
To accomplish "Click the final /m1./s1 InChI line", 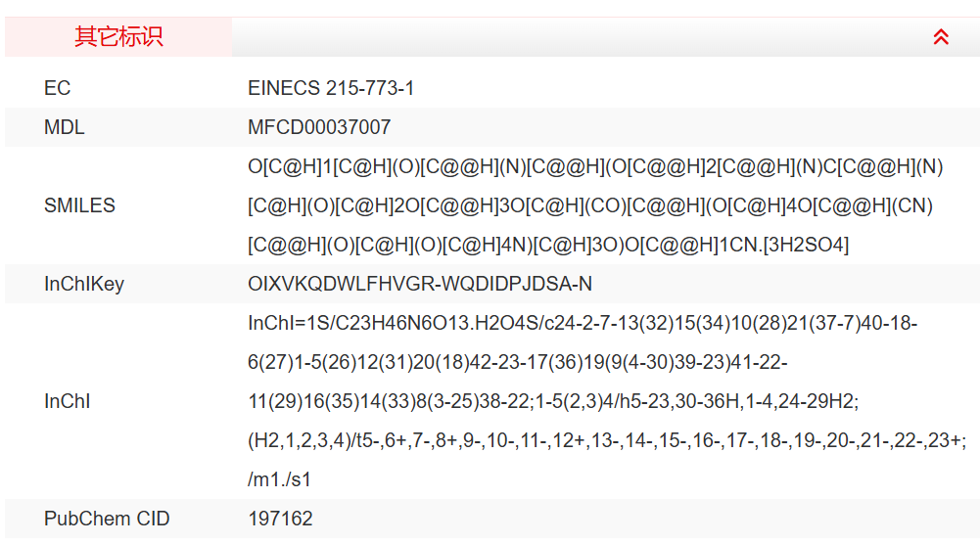I will coord(279,479).
